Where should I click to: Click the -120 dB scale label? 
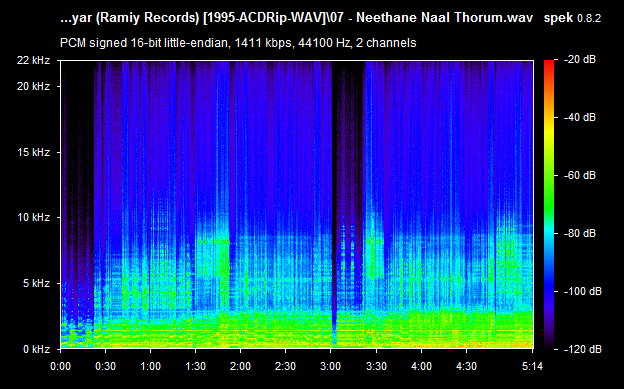[x=583, y=349]
